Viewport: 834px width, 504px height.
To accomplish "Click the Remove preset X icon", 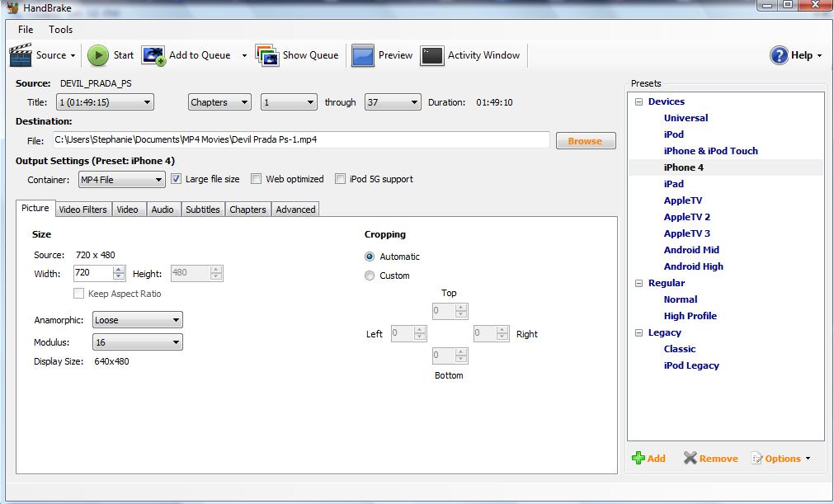I will (690, 458).
